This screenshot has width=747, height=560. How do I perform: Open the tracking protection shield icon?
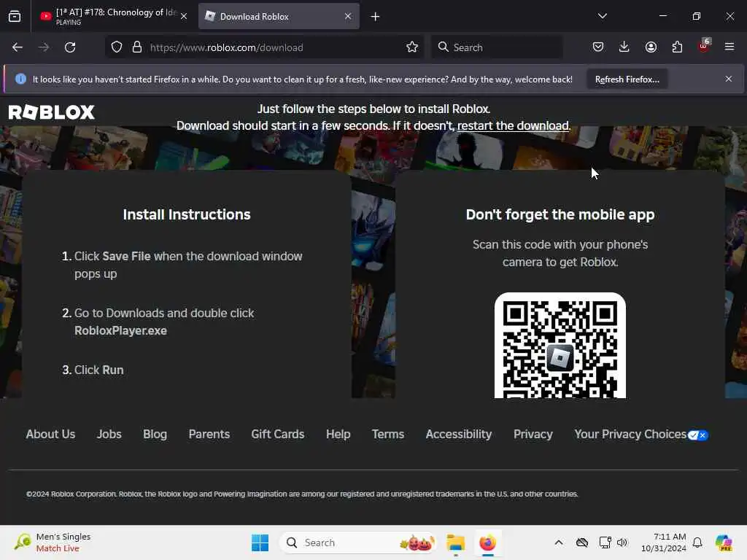point(117,47)
